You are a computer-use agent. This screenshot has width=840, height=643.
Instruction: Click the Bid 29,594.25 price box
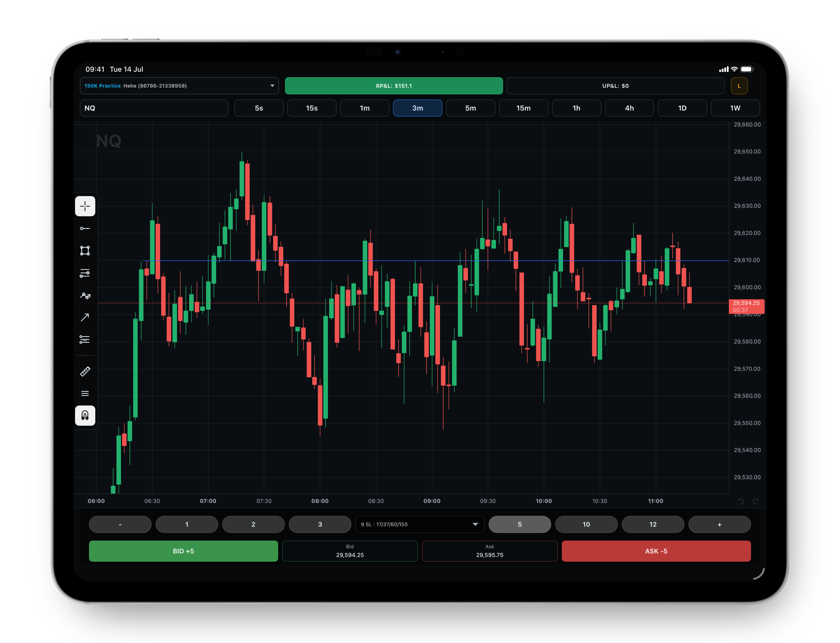pos(350,551)
